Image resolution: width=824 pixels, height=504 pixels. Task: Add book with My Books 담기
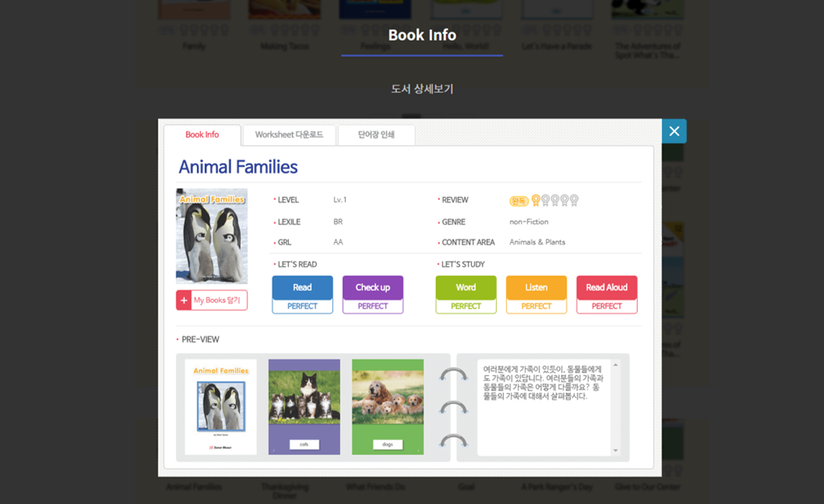(212, 300)
